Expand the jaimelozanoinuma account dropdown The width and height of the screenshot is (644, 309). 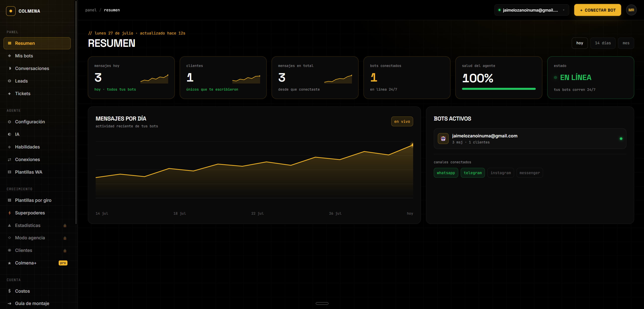tap(531, 10)
